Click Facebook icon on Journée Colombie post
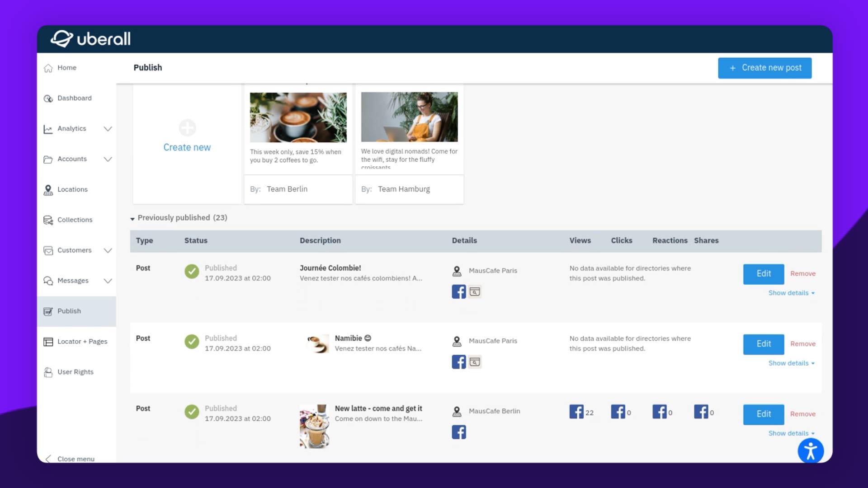Image resolution: width=868 pixels, height=488 pixels. (458, 291)
